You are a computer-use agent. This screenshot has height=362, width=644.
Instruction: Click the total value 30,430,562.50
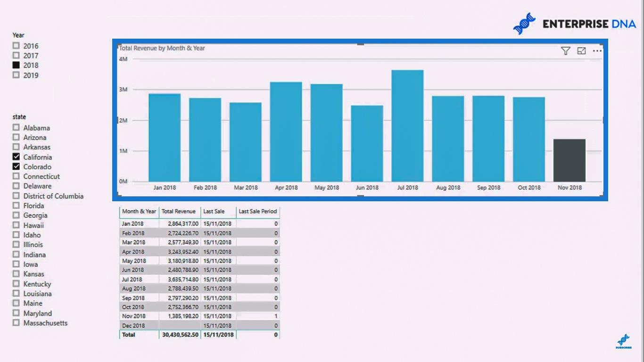tap(180, 335)
